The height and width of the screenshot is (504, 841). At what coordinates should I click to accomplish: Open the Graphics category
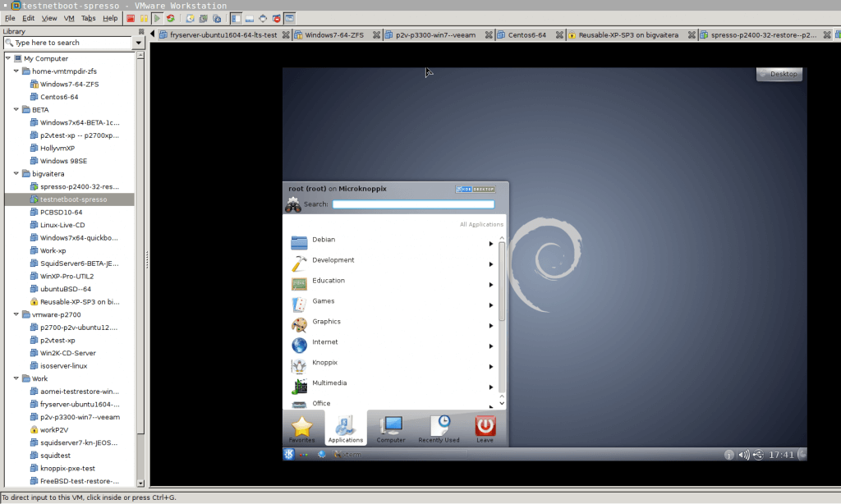(x=393, y=324)
